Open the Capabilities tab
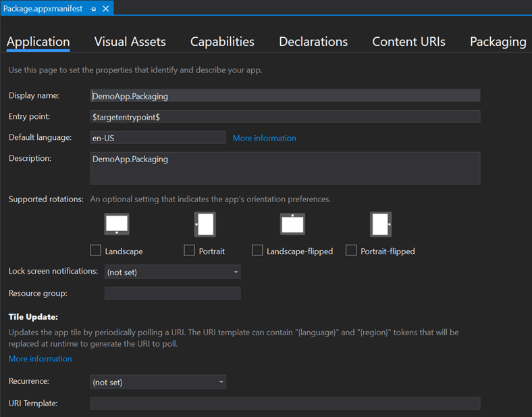The image size is (532, 417). pos(222,41)
